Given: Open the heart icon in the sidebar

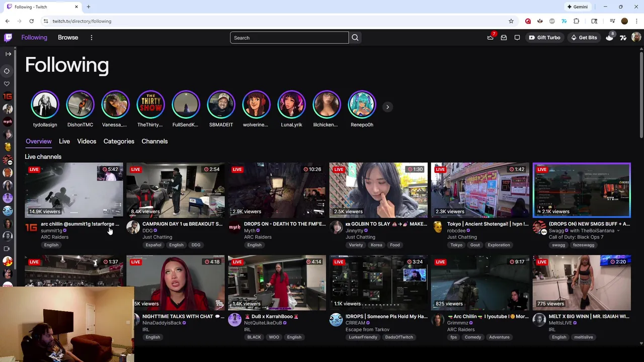Looking at the screenshot, I should point(7,83).
